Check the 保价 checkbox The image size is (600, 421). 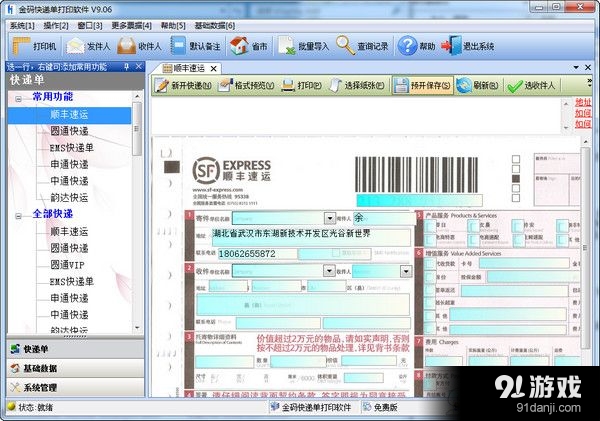pos(430,277)
